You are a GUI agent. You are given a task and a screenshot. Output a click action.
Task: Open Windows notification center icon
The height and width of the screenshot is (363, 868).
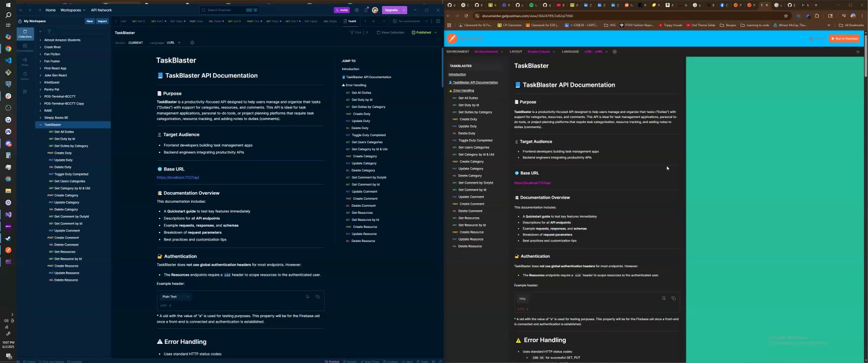click(x=8, y=356)
